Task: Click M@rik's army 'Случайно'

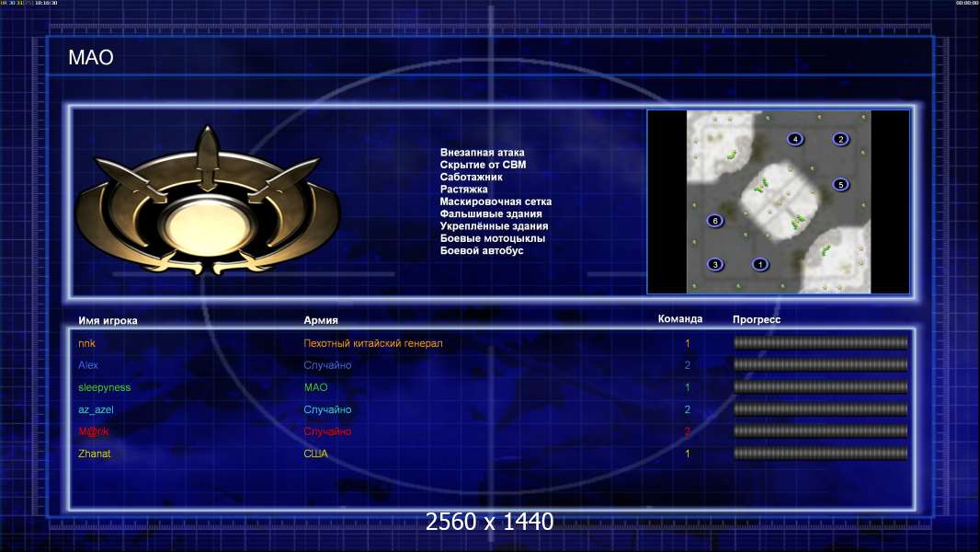Action: 327,431
